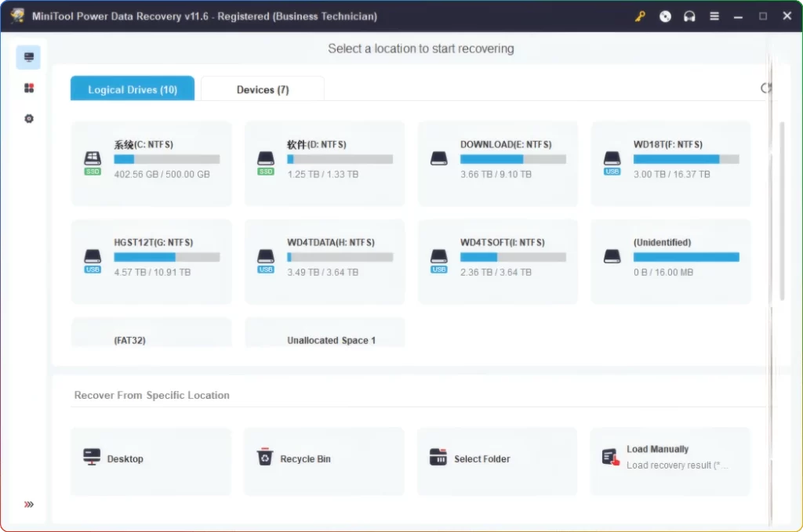The width and height of the screenshot is (803, 532).
Task: Click the Recycle Bin recovery icon
Action: tap(265, 458)
